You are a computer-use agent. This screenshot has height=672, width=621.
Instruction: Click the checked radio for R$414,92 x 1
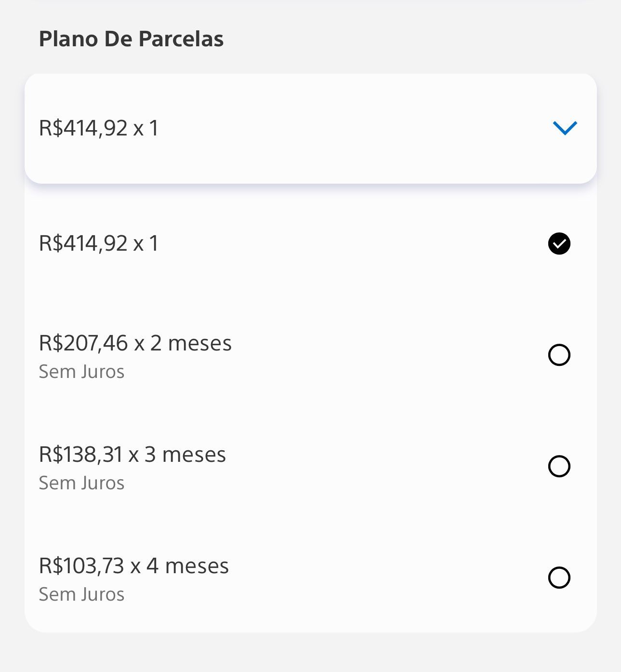click(559, 243)
